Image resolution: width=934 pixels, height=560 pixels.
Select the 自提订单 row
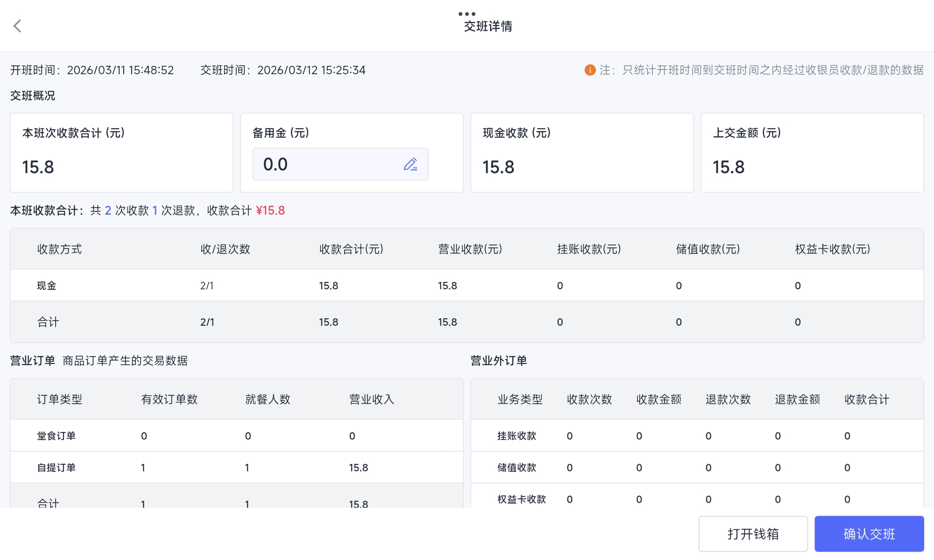(57, 468)
